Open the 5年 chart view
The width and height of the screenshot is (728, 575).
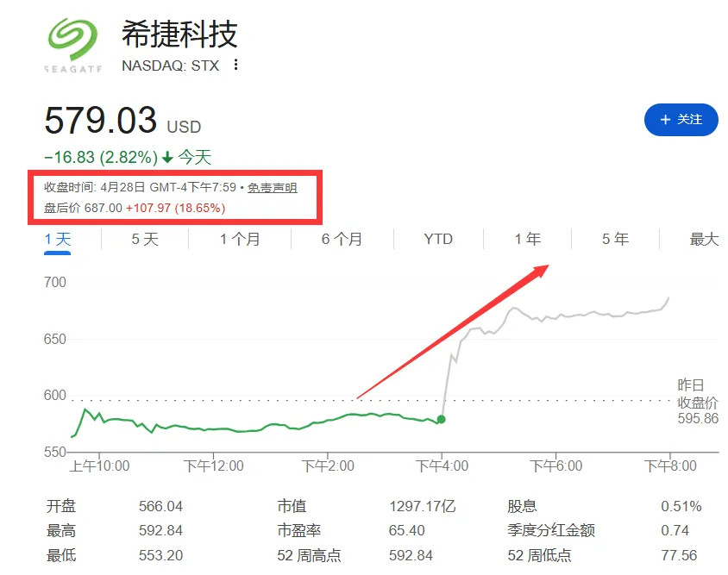[x=613, y=240]
